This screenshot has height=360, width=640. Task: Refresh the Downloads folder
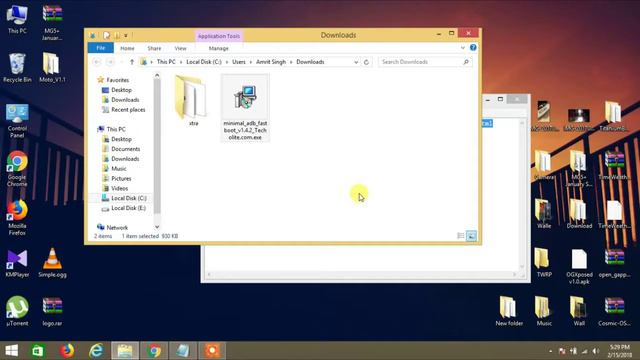click(x=366, y=62)
